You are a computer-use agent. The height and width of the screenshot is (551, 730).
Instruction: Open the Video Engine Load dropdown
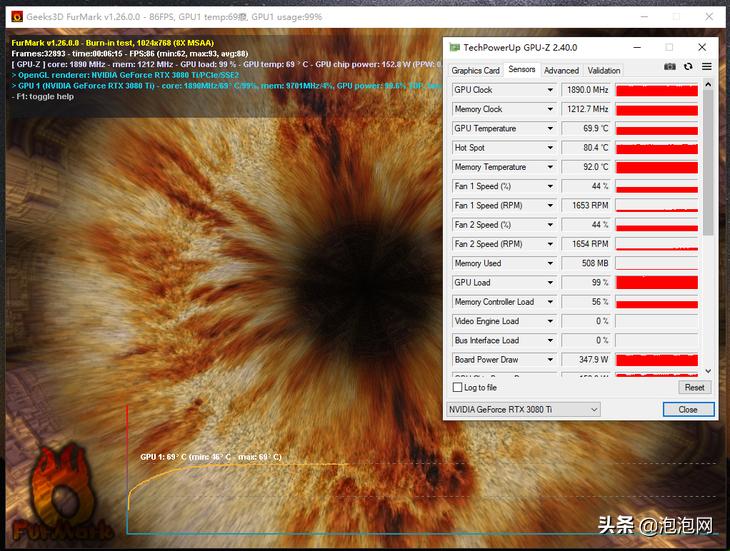(550, 321)
